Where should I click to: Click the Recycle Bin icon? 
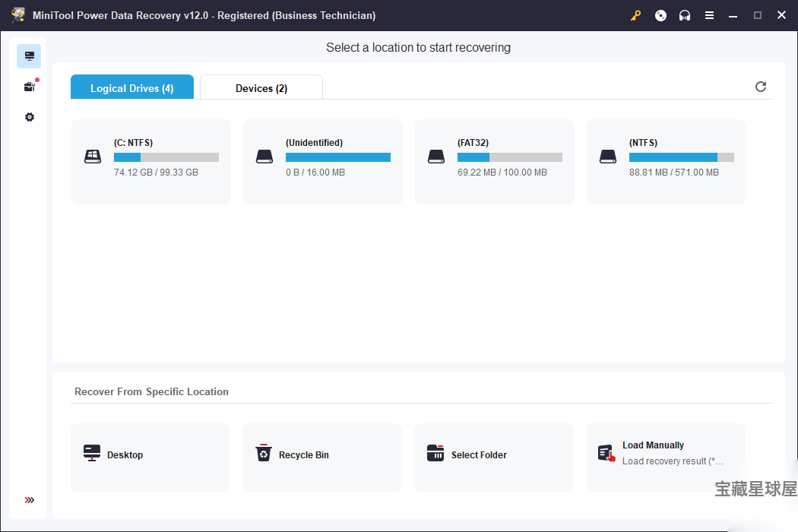(x=264, y=453)
